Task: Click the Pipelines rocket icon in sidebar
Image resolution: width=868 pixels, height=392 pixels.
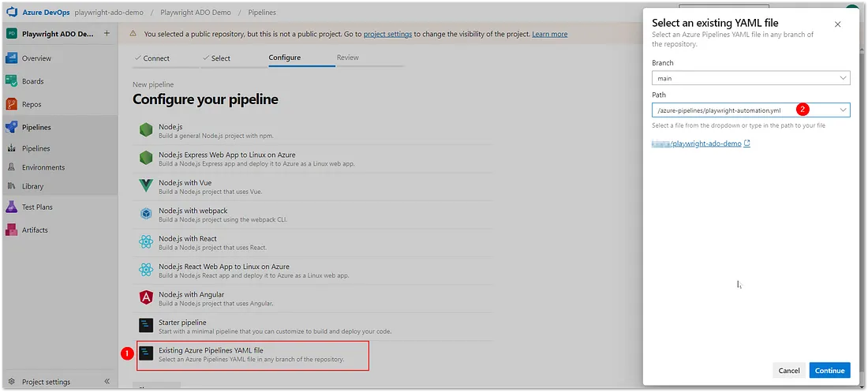Action: point(12,127)
